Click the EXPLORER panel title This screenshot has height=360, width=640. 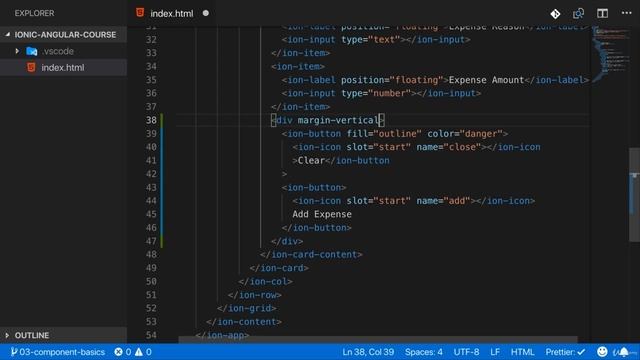(34, 13)
